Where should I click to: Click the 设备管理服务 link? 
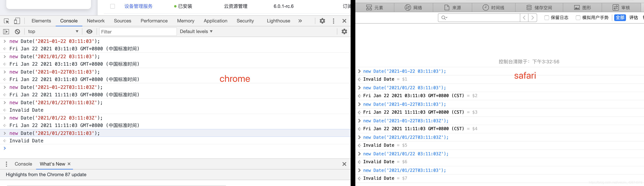(138, 6)
